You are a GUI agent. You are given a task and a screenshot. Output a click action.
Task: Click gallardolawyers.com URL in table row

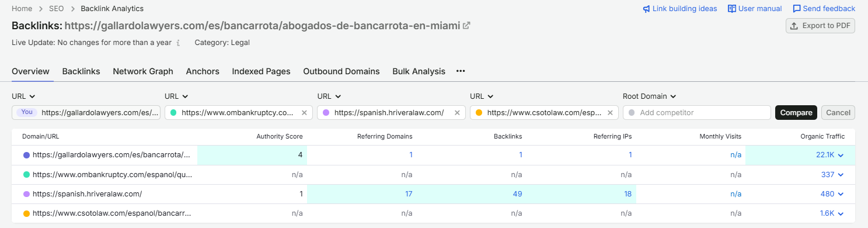111,155
